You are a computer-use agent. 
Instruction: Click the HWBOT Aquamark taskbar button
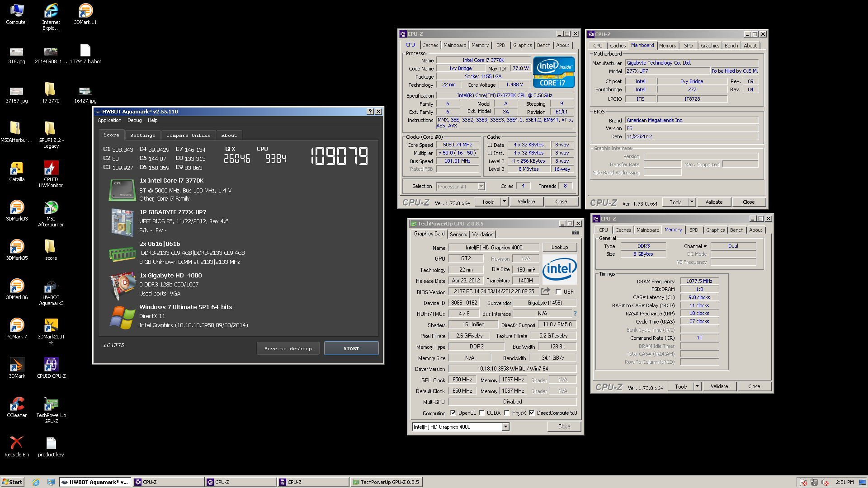click(95, 482)
